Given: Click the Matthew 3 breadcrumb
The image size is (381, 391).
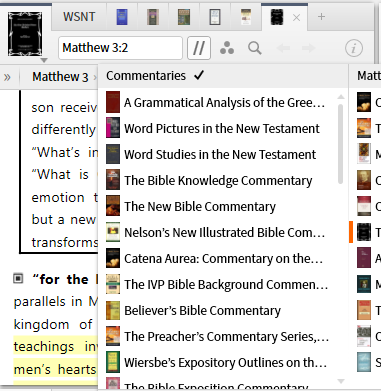Looking at the screenshot, I should click(60, 77).
